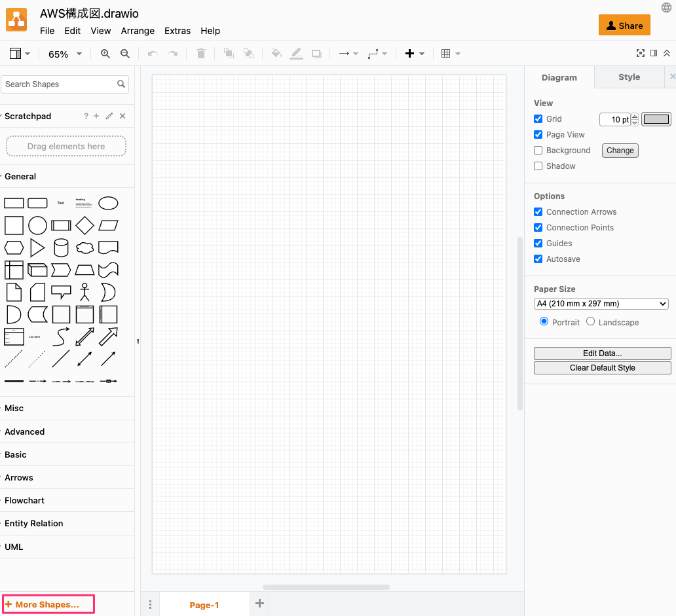The image size is (676, 616).
Task: Click the To Front icon
Action: click(229, 54)
